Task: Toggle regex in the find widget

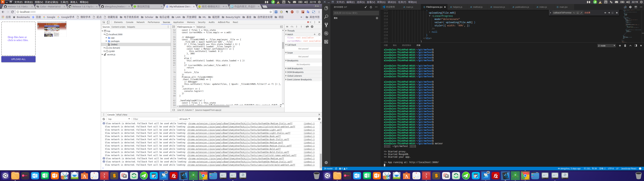Action: click(581, 13)
